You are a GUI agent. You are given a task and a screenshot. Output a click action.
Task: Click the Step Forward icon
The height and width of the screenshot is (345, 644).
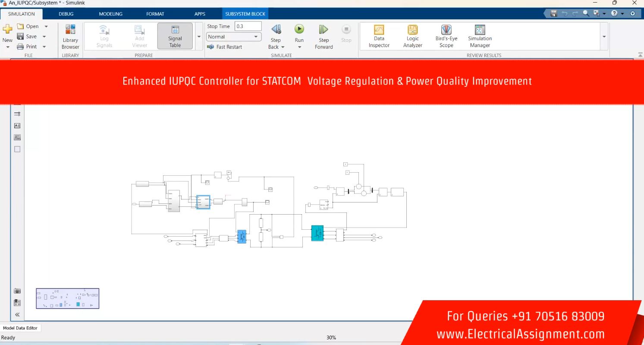point(324,29)
